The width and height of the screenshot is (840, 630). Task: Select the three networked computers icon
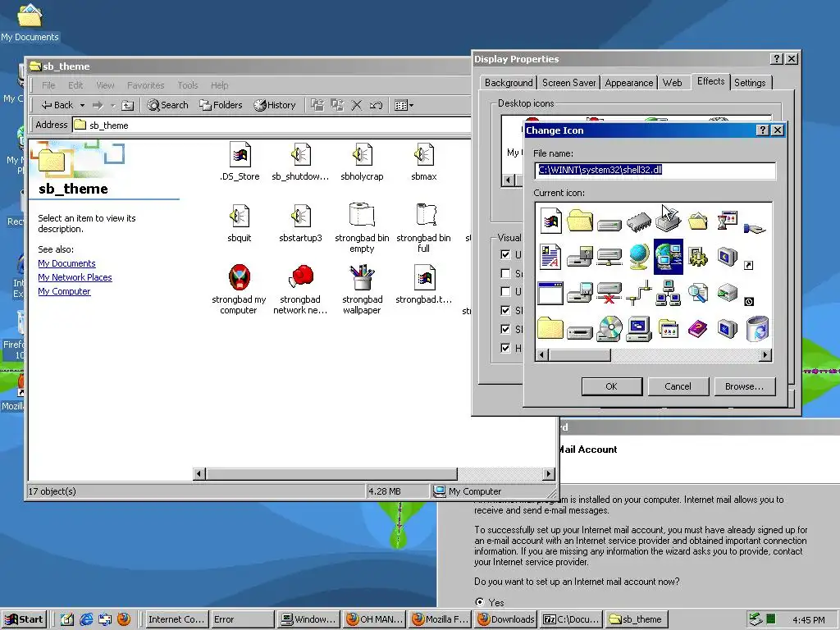pos(668,293)
